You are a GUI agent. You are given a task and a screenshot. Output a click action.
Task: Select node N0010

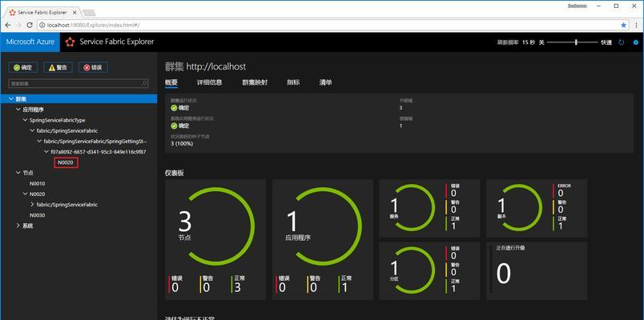tap(38, 183)
